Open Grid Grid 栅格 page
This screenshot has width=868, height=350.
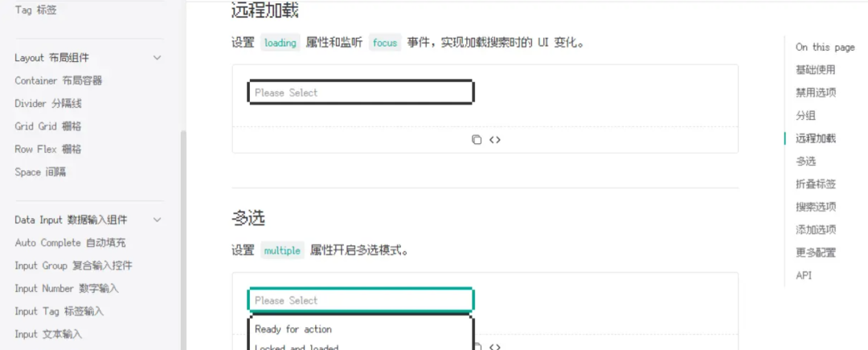[48, 126]
